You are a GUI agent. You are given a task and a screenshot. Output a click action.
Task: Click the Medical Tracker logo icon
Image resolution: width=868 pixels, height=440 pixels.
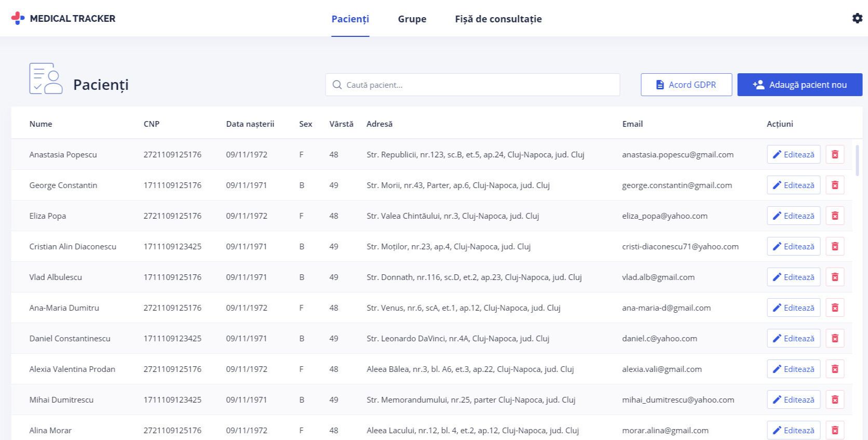pyautogui.click(x=18, y=18)
